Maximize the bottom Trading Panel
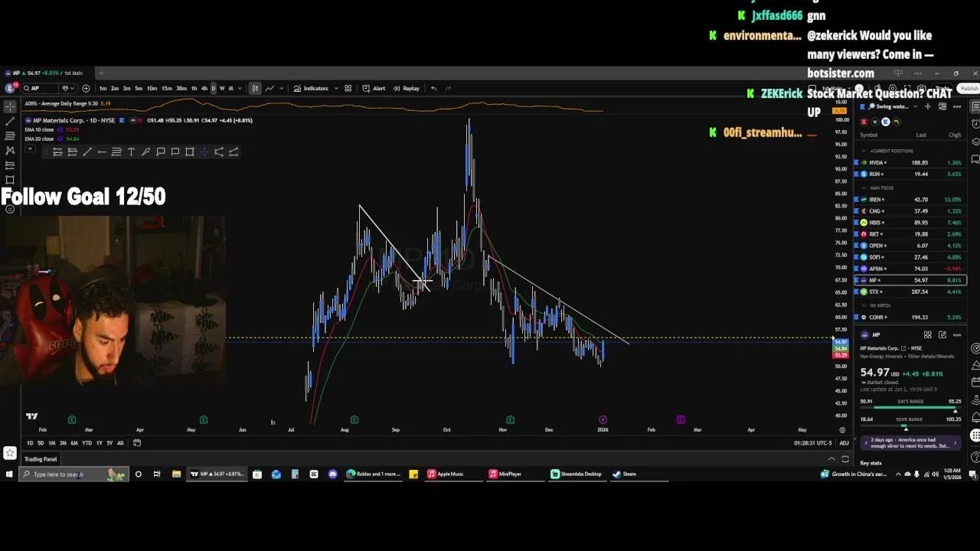The width and height of the screenshot is (980, 551). [x=845, y=458]
